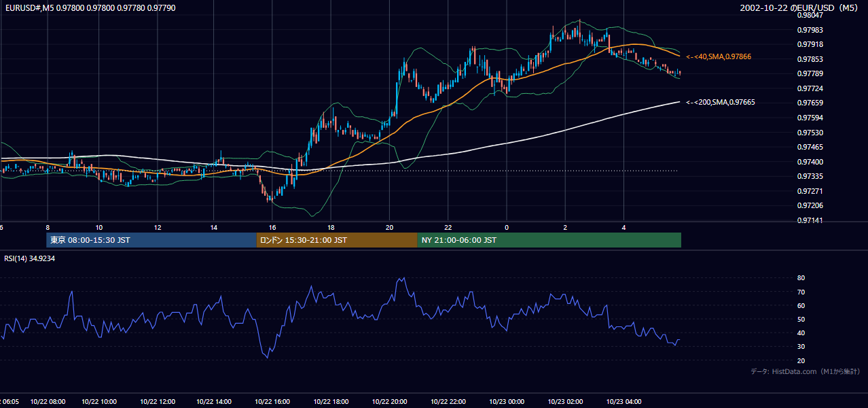
Task: Click hour label 22 under the price chart
Action: (448, 227)
